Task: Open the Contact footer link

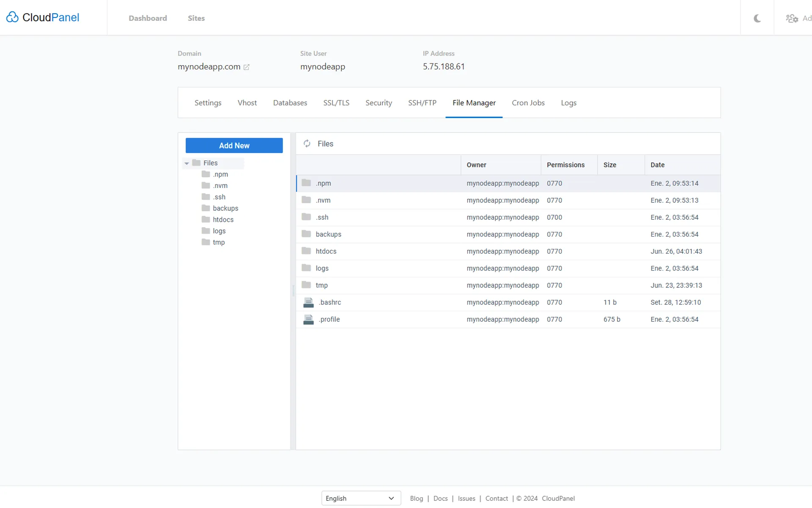Action: click(x=497, y=498)
